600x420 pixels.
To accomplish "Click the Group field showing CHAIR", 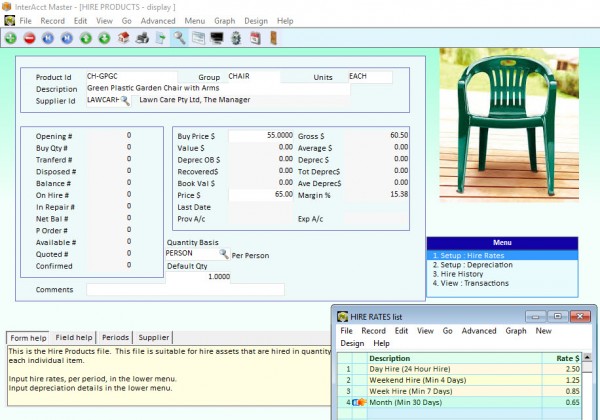I will pyautogui.click(x=254, y=77).
